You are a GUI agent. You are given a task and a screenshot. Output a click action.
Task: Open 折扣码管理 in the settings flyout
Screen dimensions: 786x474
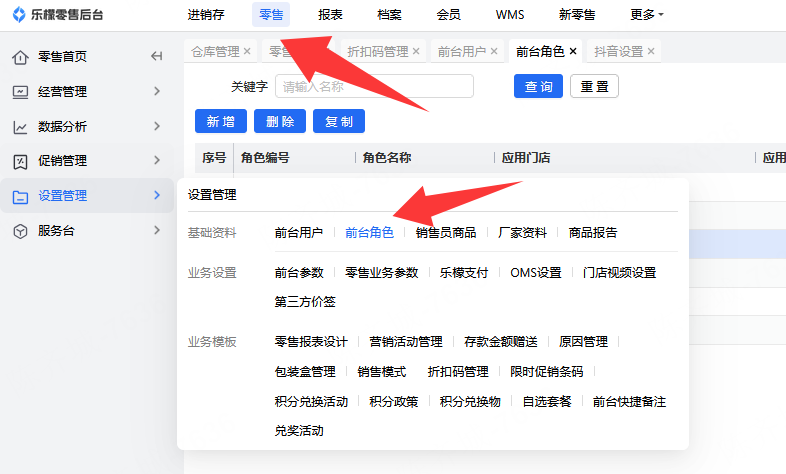pos(458,372)
